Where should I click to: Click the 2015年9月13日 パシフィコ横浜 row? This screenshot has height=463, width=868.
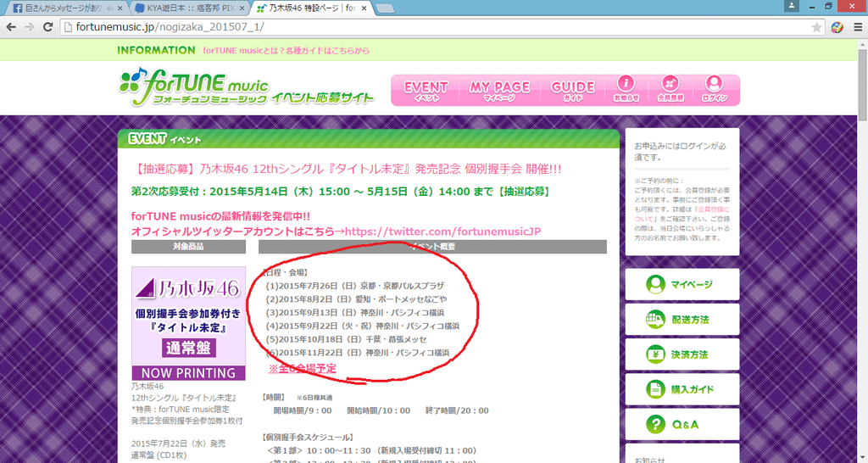[355, 312]
